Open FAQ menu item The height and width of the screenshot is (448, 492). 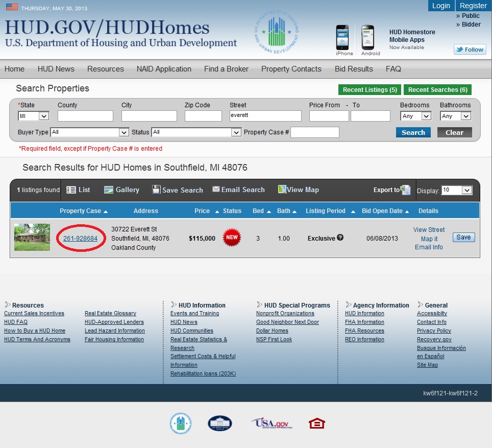393,69
